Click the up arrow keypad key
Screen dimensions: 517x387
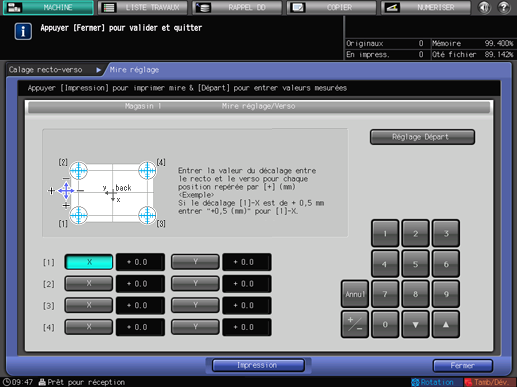tap(446, 324)
